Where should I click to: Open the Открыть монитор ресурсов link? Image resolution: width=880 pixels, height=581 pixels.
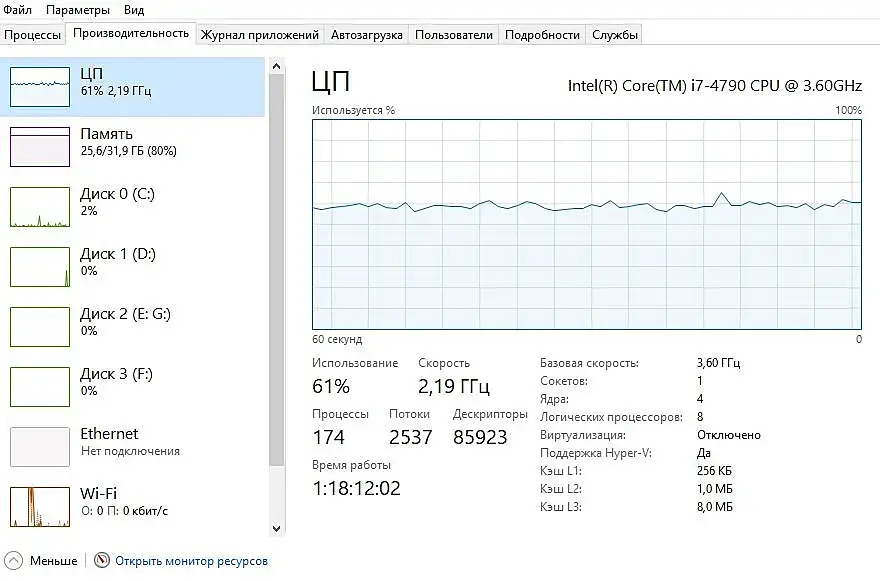(x=191, y=561)
